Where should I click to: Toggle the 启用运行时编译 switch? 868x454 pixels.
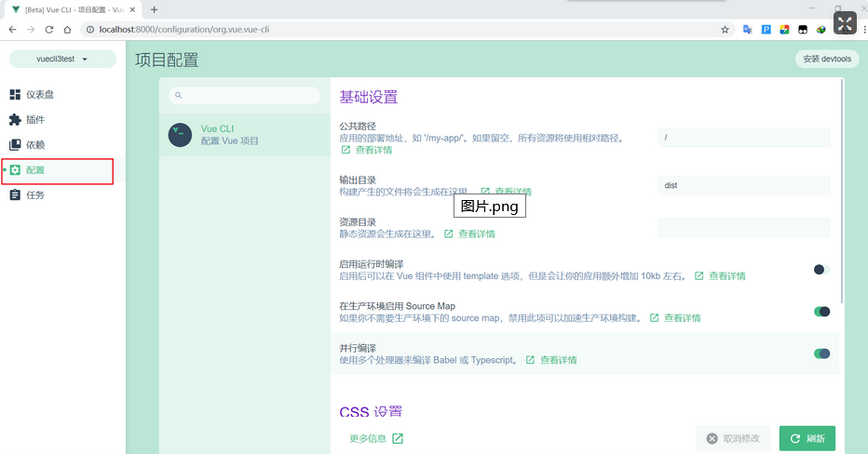[821, 270]
